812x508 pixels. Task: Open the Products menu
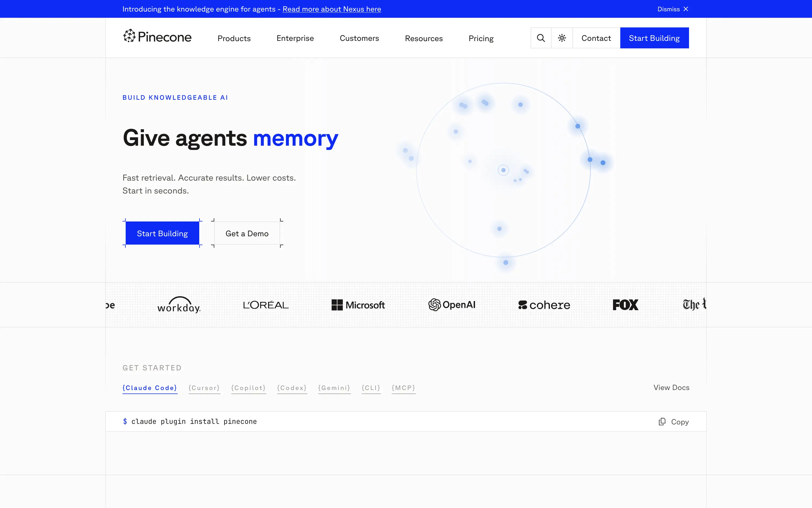[x=234, y=38]
